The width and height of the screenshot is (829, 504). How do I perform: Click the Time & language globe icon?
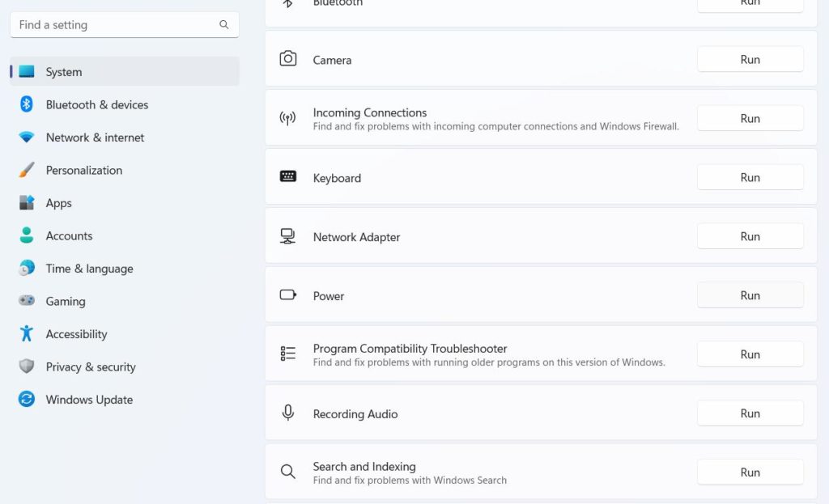click(x=27, y=268)
